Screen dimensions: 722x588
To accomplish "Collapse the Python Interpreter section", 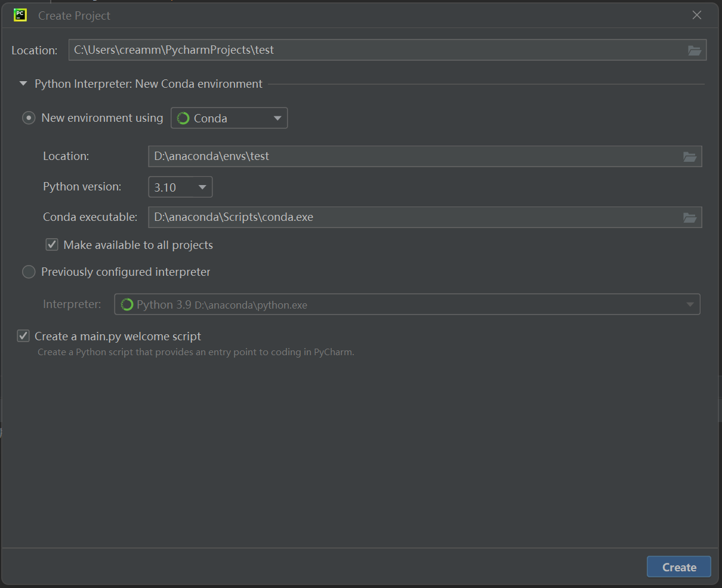I will point(23,84).
